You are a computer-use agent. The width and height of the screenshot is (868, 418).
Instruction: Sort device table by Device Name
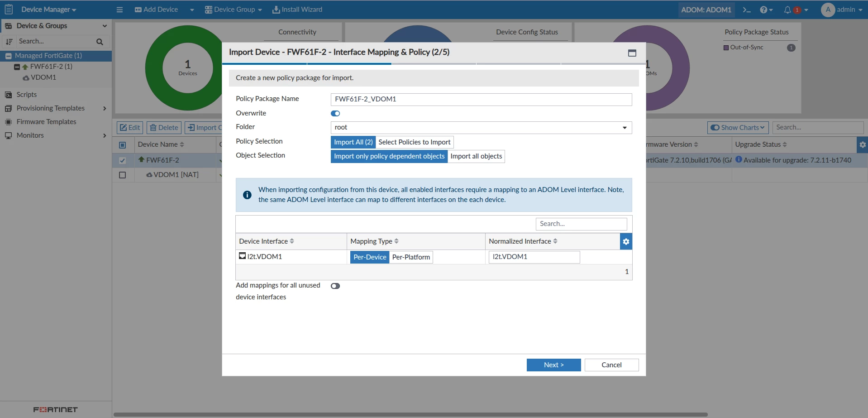point(182,144)
